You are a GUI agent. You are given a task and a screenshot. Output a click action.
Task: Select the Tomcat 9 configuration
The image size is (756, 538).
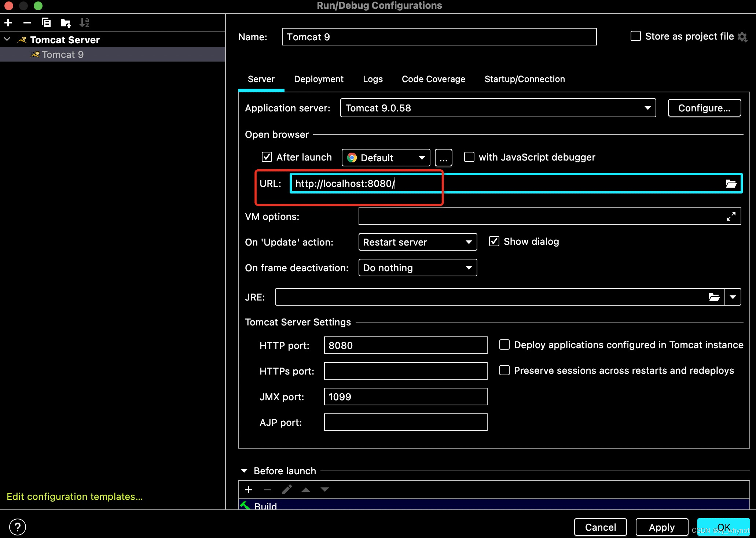[113, 54]
